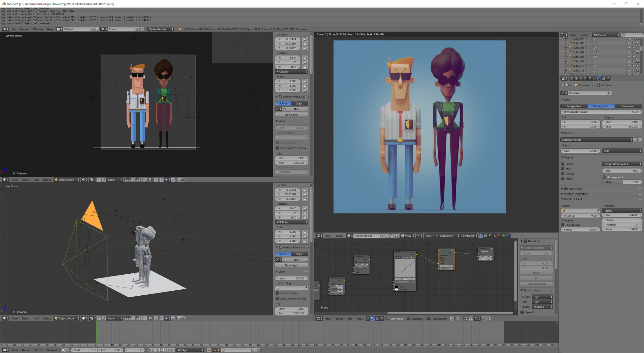Hide Cube.007 using its eye icon
Screen dimensions: 644x353
629,52
